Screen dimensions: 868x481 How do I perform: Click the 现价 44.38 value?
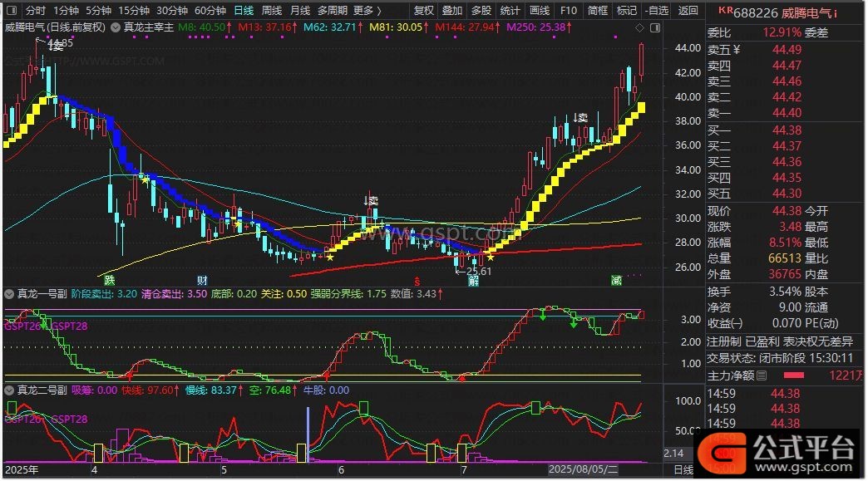tap(787, 211)
